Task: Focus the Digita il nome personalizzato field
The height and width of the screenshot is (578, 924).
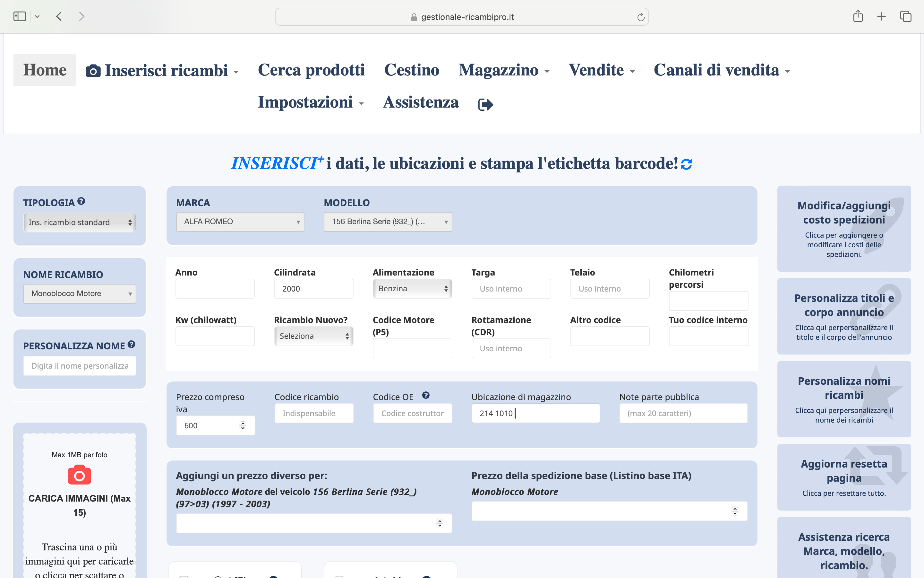Action: point(80,366)
